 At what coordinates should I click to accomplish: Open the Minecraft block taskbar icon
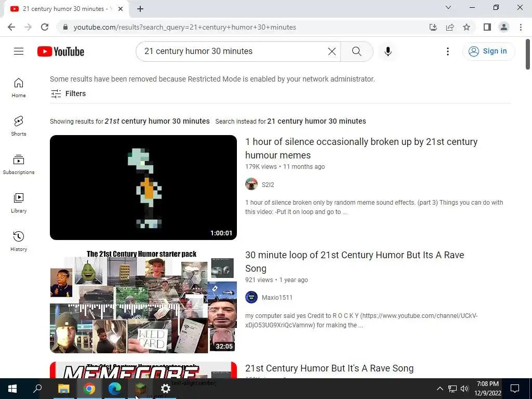point(140,389)
